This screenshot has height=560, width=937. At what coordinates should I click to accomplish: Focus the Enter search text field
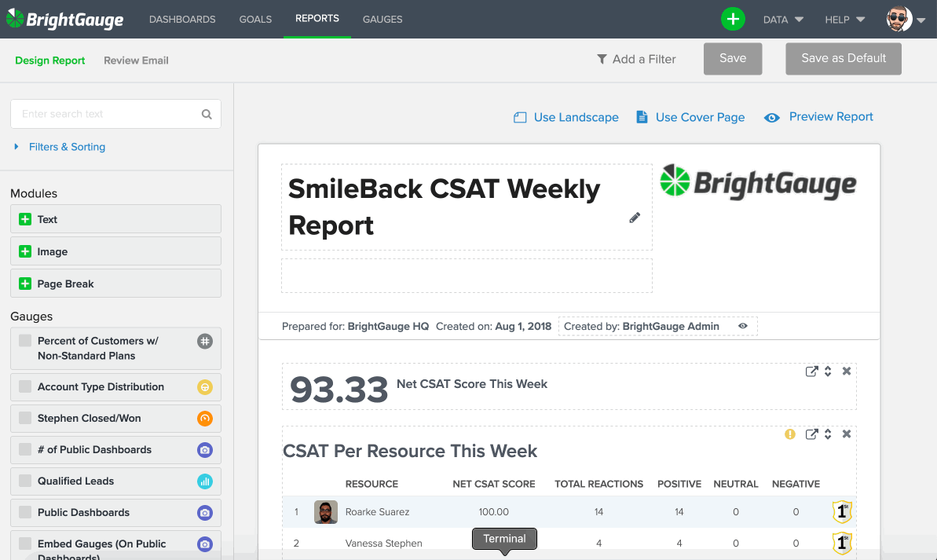tap(116, 114)
